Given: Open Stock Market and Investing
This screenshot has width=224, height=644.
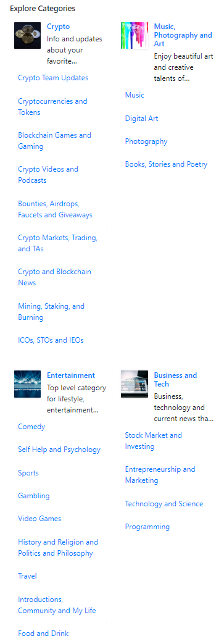Looking at the screenshot, I should pos(154,441).
